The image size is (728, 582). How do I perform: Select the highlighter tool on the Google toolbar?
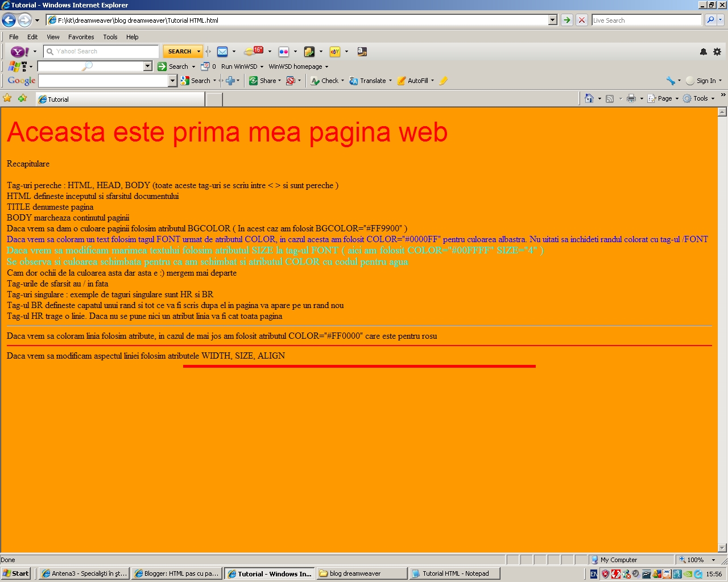point(443,80)
